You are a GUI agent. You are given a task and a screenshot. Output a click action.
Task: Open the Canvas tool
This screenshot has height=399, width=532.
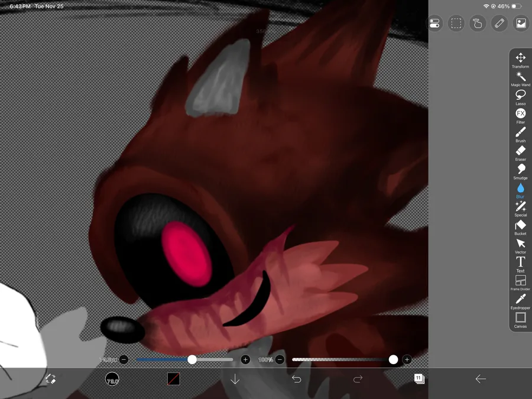[520, 320]
